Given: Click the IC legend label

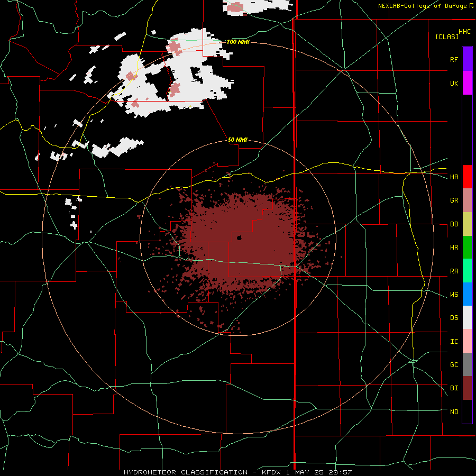Looking at the screenshot, I should (x=454, y=342).
